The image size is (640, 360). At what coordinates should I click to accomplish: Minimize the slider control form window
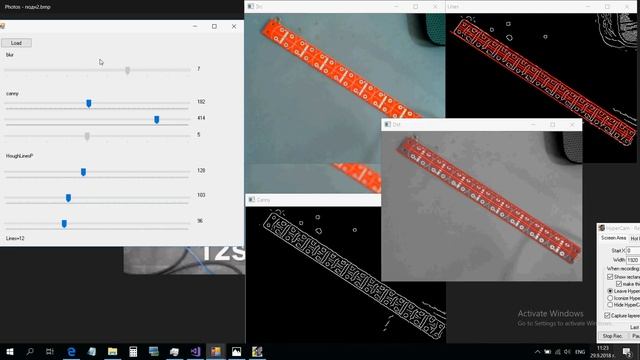[195, 27]
